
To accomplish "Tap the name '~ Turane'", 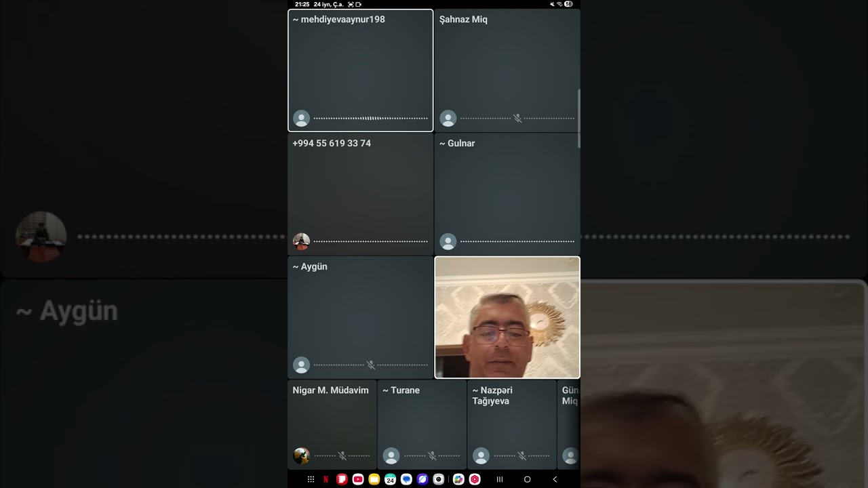I will pyautogui.click(x=401, y=390).
